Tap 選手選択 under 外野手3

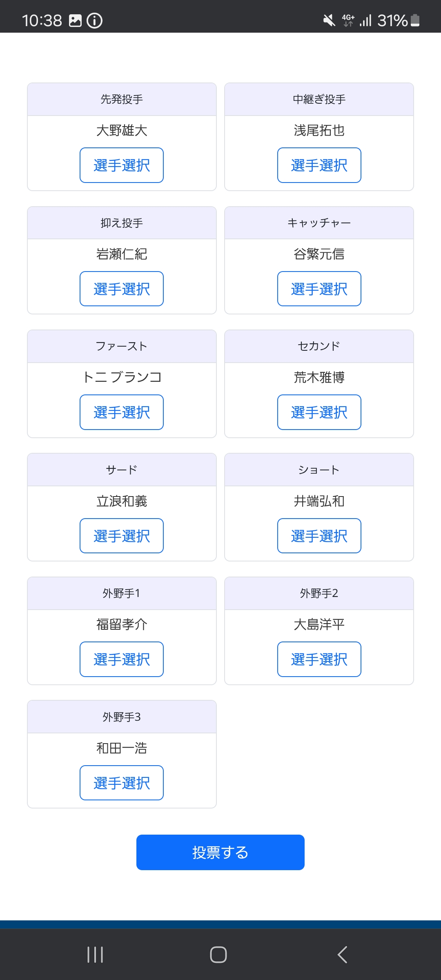[x=122, y=783]
